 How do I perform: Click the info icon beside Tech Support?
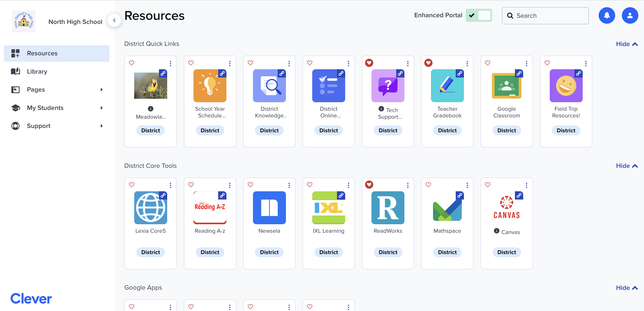[x=381, y=109]
